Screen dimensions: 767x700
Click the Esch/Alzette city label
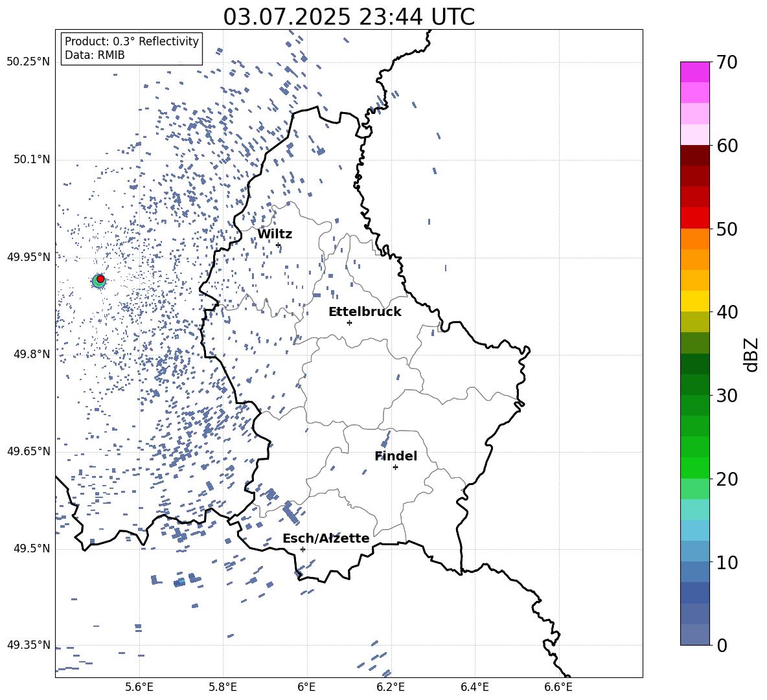coord(326,538)
